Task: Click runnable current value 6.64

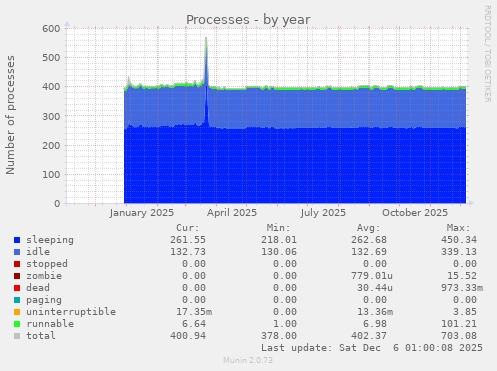Action: (x=194, y=324)
